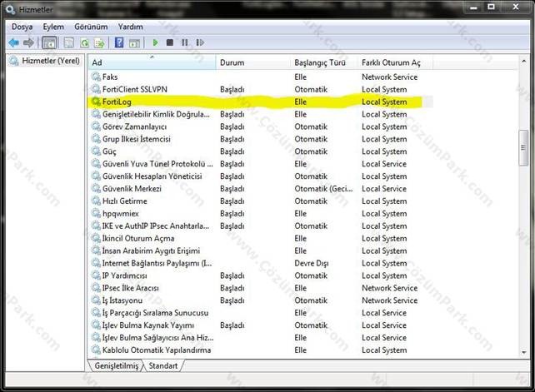Click Local Service in Güvenlik Merkezi row

tap(384, 188)
